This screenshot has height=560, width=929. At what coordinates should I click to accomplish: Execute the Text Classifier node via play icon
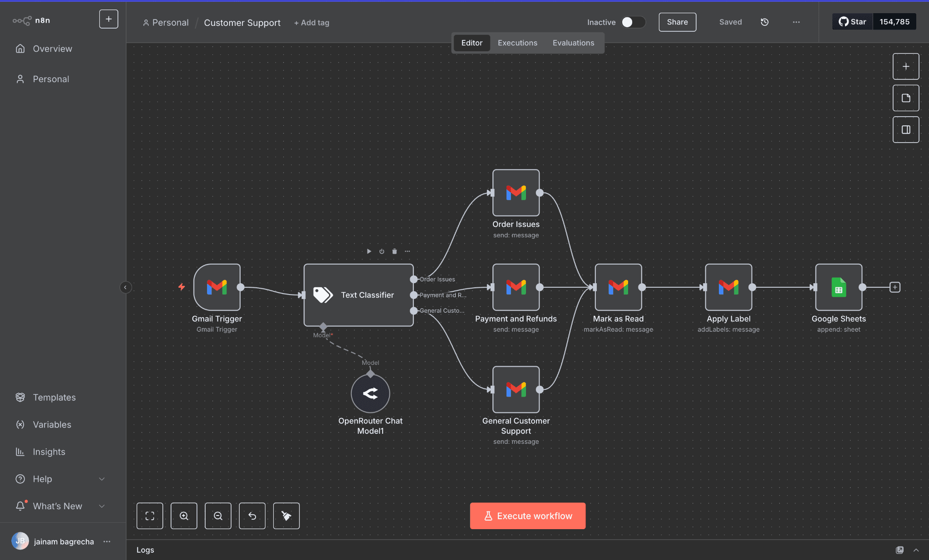(369, 251)
